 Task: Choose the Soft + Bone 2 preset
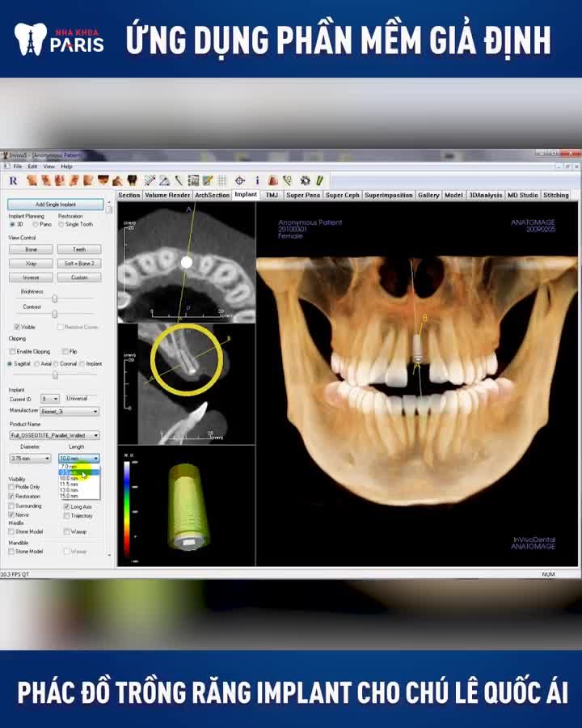(79, 263)
